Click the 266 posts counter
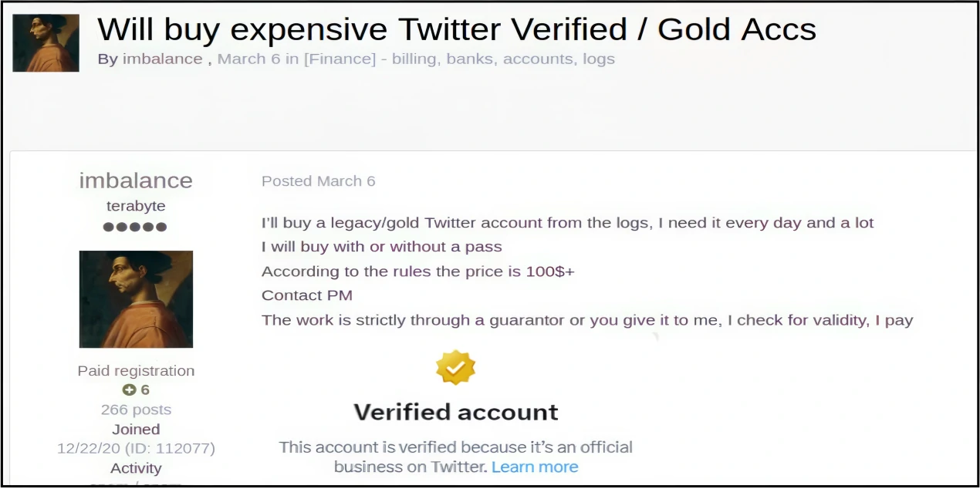The height and width of the screenshot is (489, 980). (x=136, y=409)
